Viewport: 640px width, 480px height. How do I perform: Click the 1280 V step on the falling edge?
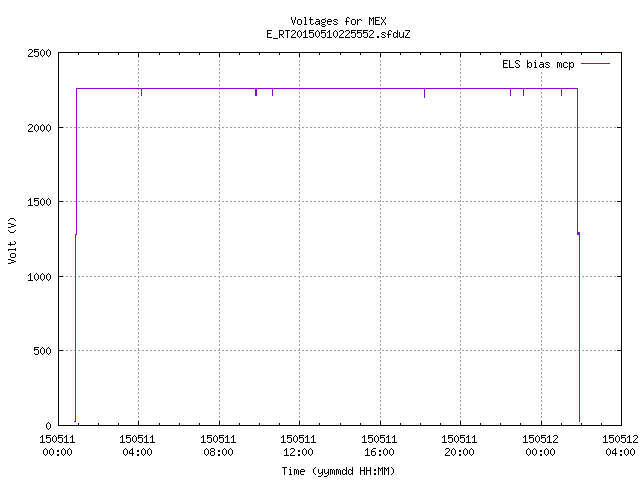[578, 233]
